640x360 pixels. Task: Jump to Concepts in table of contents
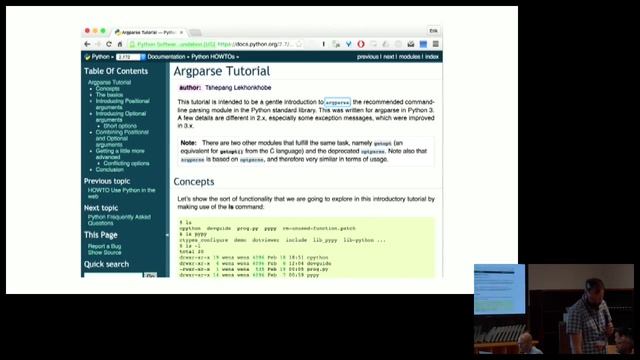pyautogui.click(x=108, y=89)
